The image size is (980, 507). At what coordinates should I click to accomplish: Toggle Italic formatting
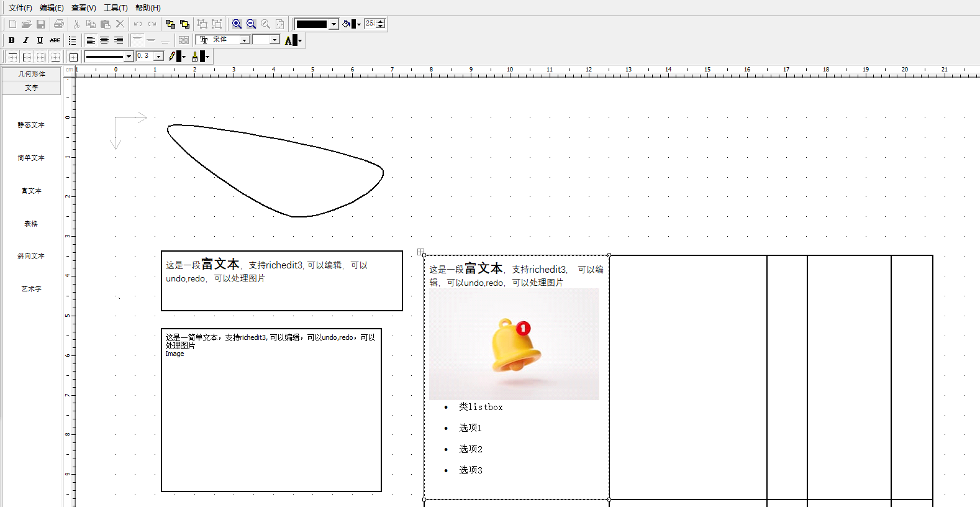pos(25,40)
